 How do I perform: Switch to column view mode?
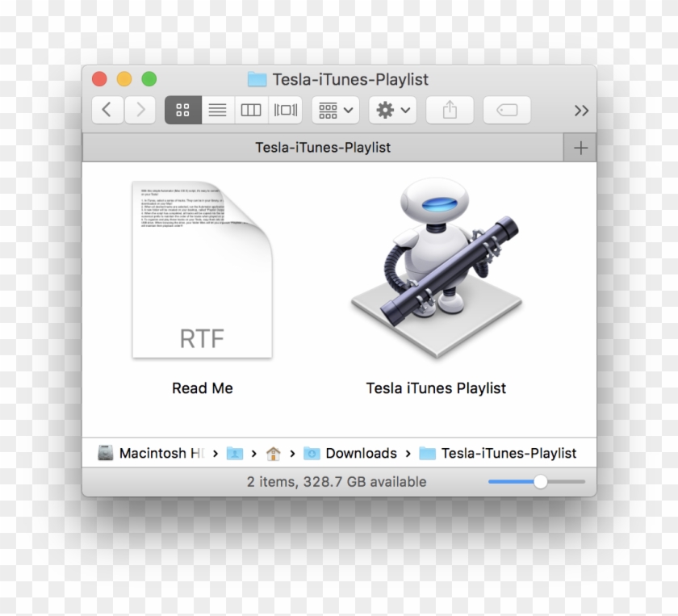tap(250, 110)
